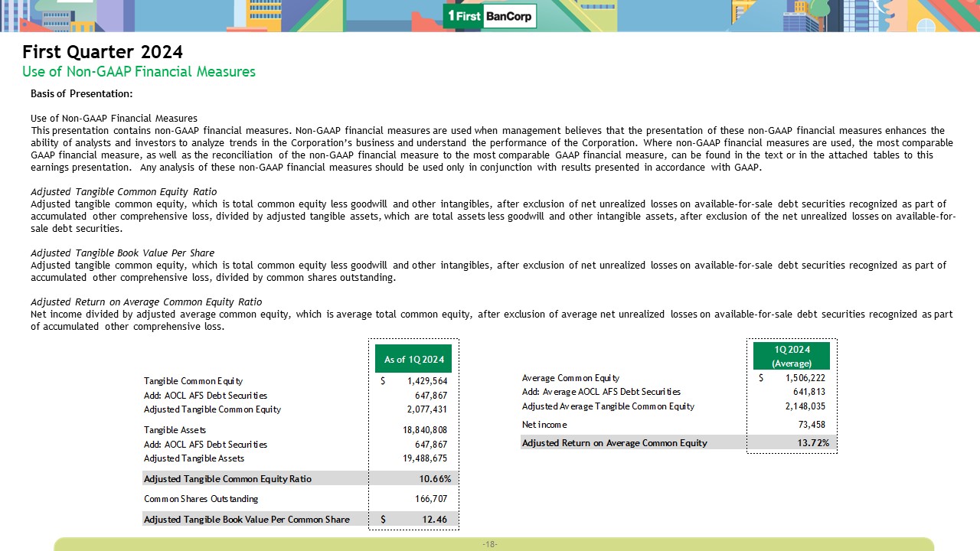Click the 1First BanCorp logo
The image size is (980, 551).
pyautogui.click(x=489, y=16)
